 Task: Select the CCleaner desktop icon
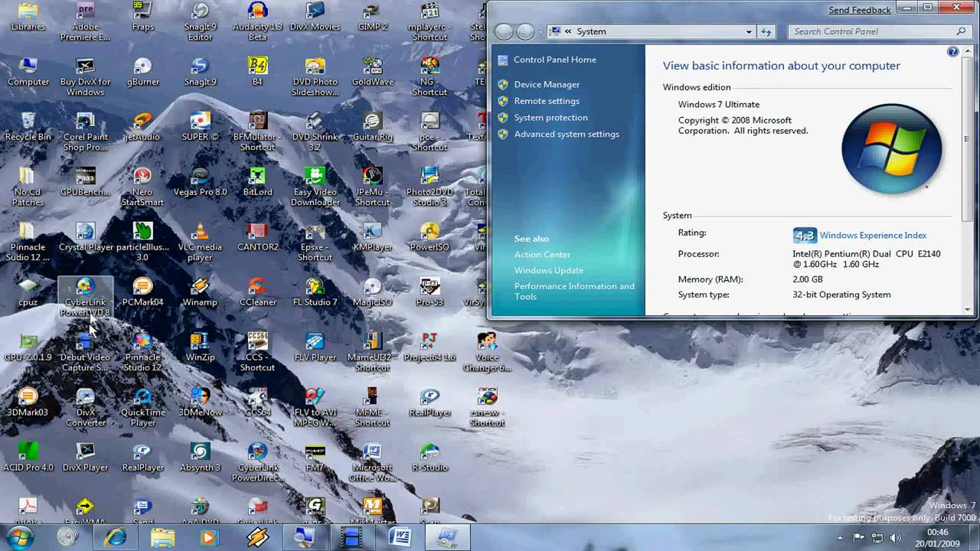click(x=257, y=292)
